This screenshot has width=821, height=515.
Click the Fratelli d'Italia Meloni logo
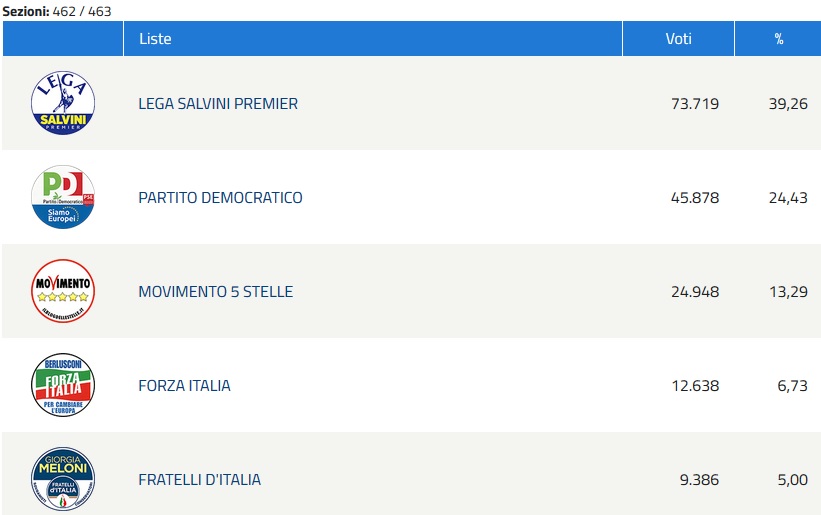click(63, 479)
